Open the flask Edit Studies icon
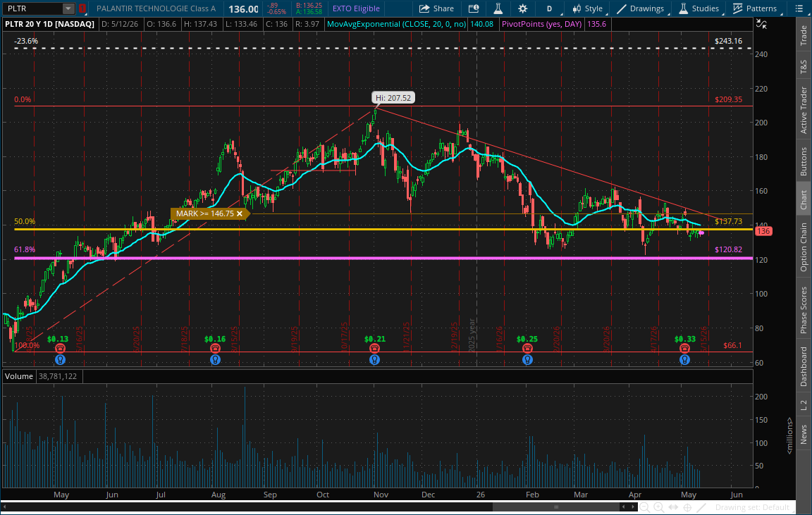This screenshot has height=515, width=812. [x=498, y=8]
